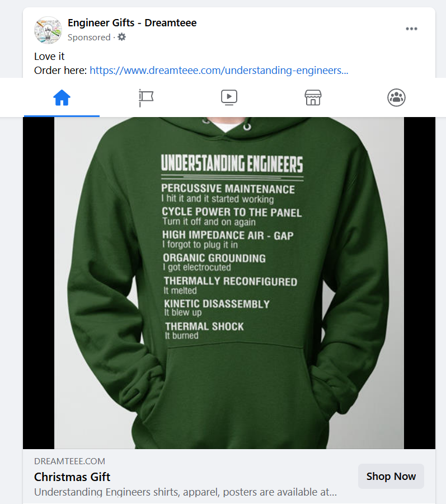Open the Engineer Gifts - Dreamteee page name
The width and height of the screenshot is (446, 504).
(132, 23)
